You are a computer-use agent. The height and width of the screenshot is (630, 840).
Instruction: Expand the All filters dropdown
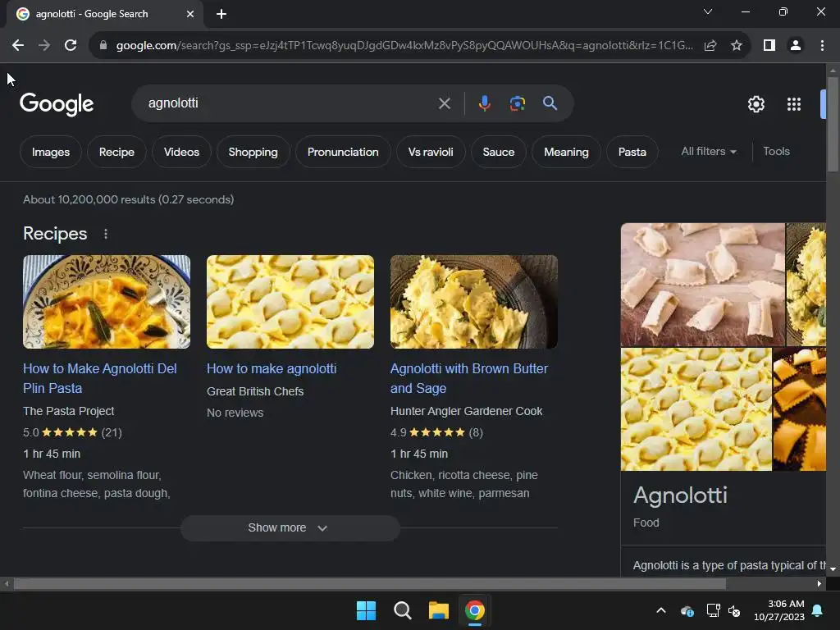click(x=708, y=152)
